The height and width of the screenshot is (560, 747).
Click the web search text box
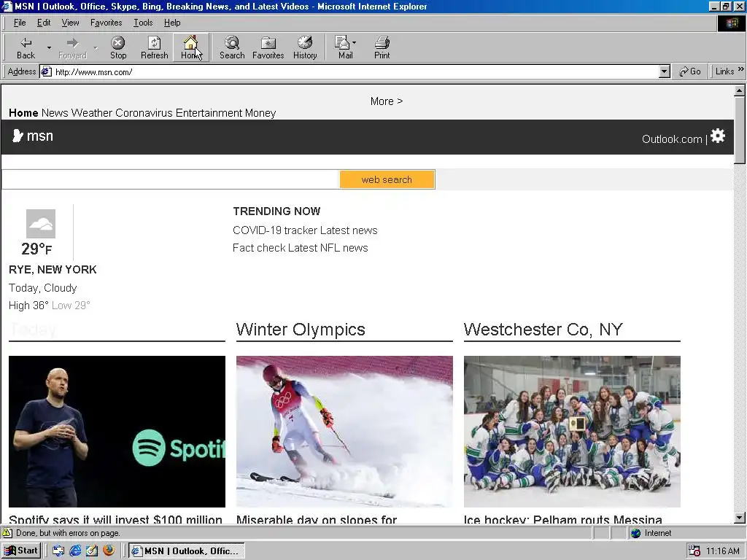(x=171, y=179)
